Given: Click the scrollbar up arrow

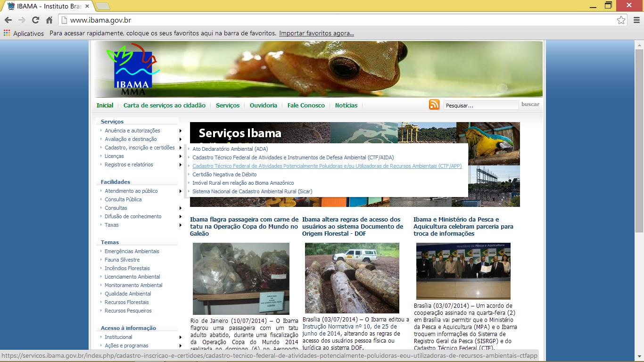Looking at the screenshot, I should point(639,45).
